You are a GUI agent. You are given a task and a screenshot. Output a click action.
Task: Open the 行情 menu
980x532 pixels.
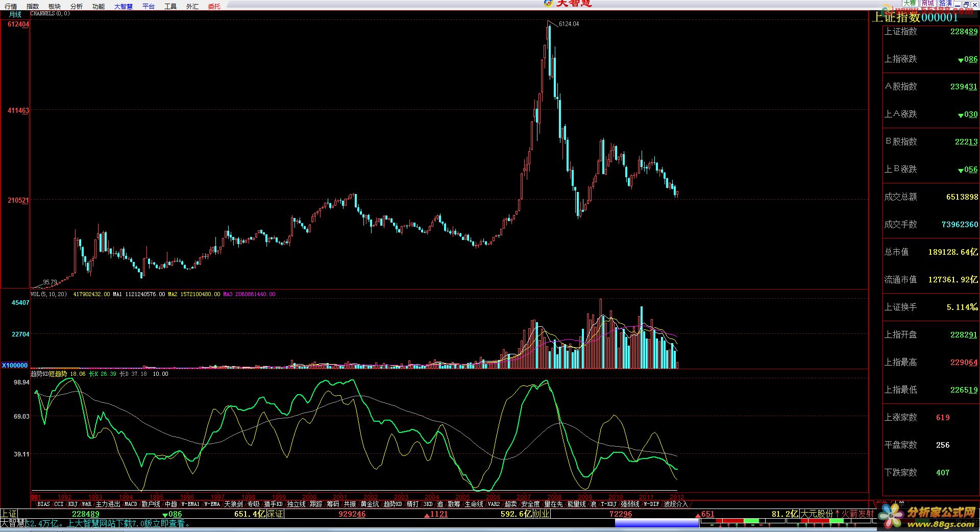click(11, 7)
